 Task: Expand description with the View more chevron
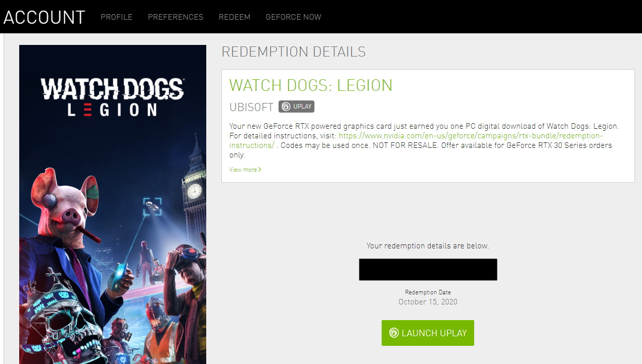click(x=260, y=170)
